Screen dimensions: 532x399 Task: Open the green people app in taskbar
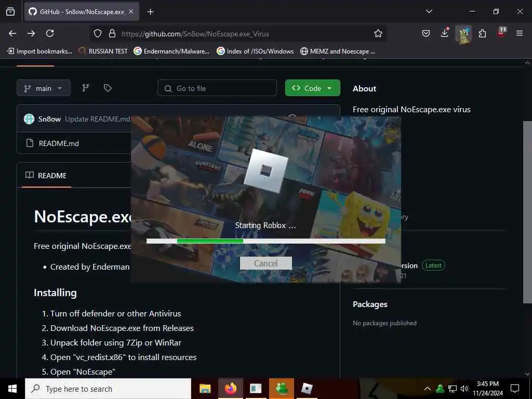(281, 389)
